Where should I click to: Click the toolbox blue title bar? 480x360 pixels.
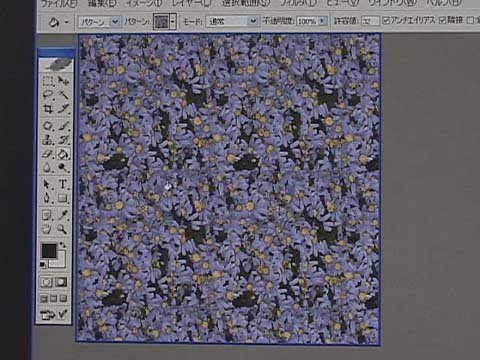point(56,53)
